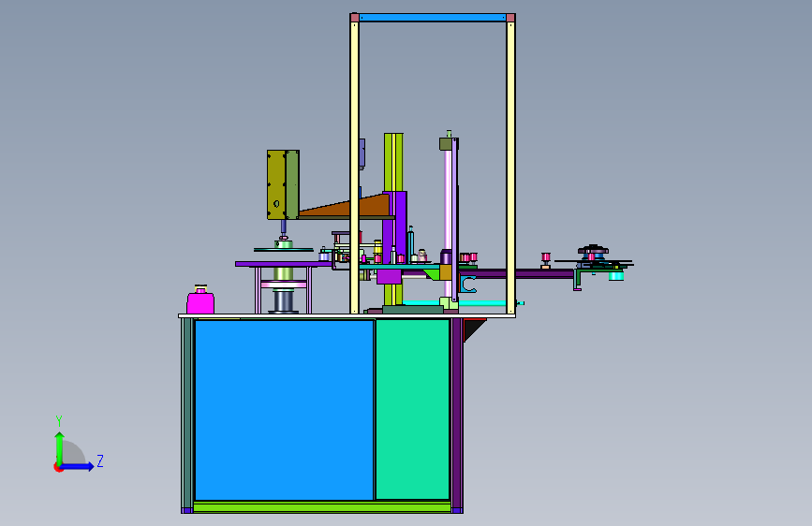The image size is (812, 526).
Task: Click the red origin point of triad
Action: tap(58, 467)
